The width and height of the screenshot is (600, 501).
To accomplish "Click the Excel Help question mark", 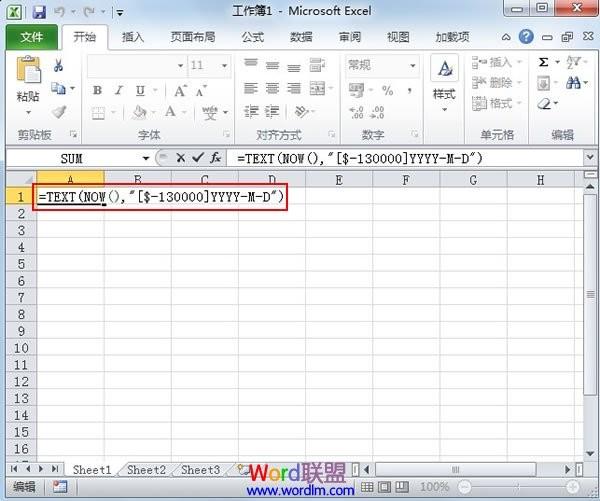I will pos(526,37).
